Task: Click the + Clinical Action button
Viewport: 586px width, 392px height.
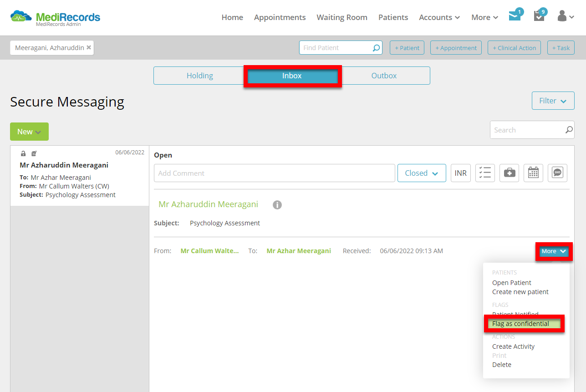Action: [x=514, y=48]
